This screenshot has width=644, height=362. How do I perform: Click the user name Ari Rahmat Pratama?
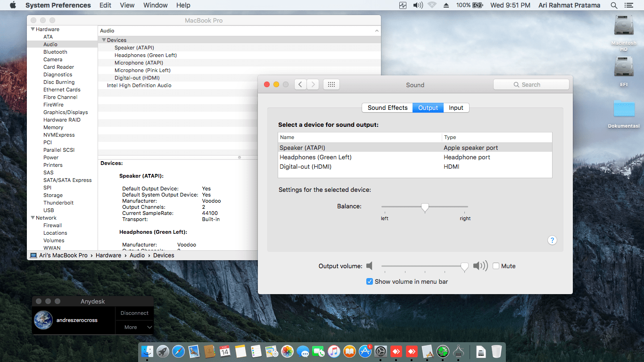click(570, 5)
